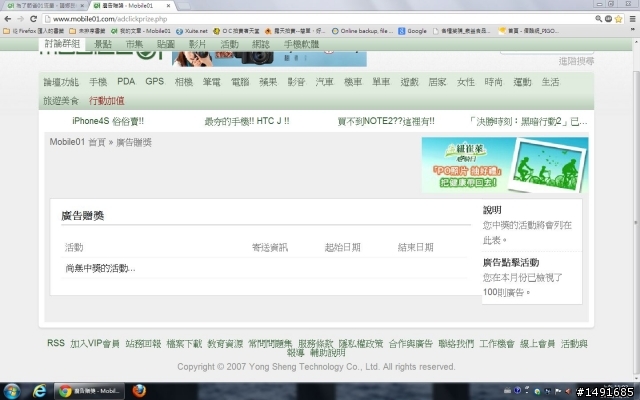This screenshot has width=640, height=400.
Task: Go to the PDA forum category
Action: pos(126,82)
